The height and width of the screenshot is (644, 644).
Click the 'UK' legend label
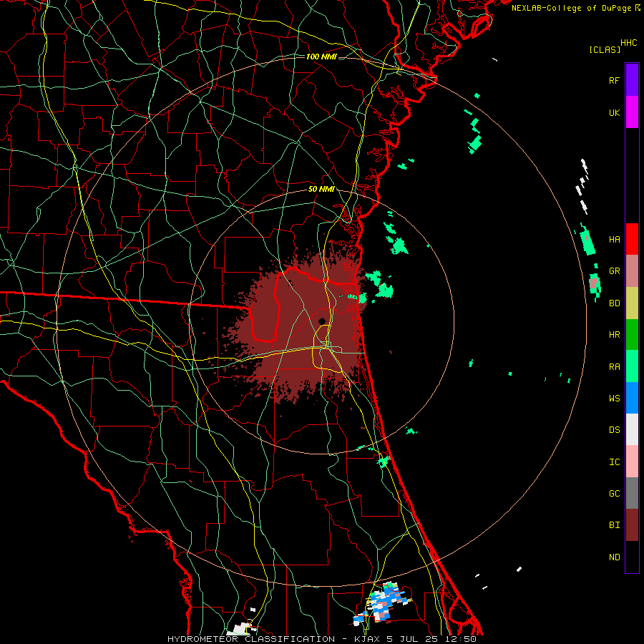(615, 112)
